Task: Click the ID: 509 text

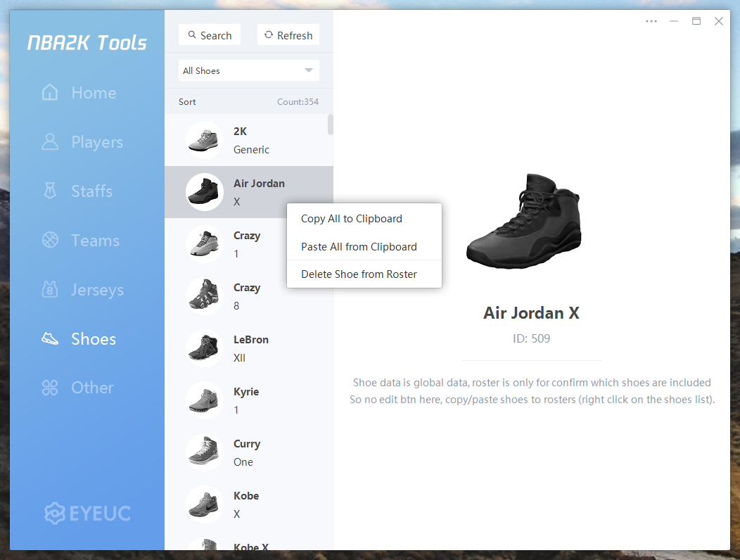Action: click(x=531, y=338)
